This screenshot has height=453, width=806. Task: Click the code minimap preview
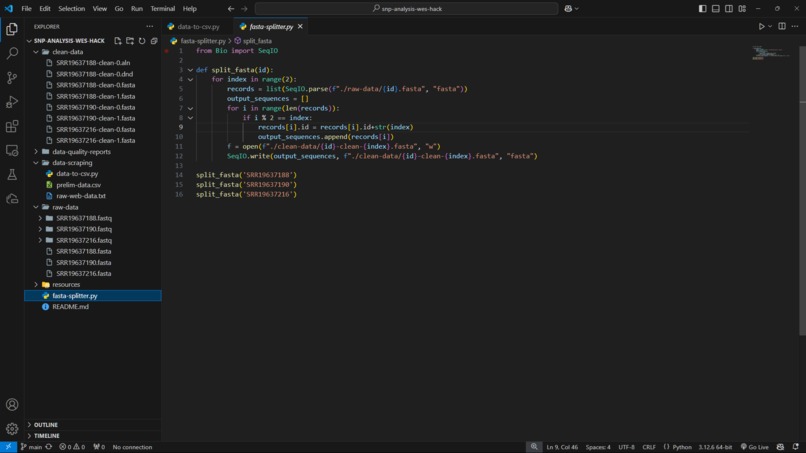click(x=771, y=52)
